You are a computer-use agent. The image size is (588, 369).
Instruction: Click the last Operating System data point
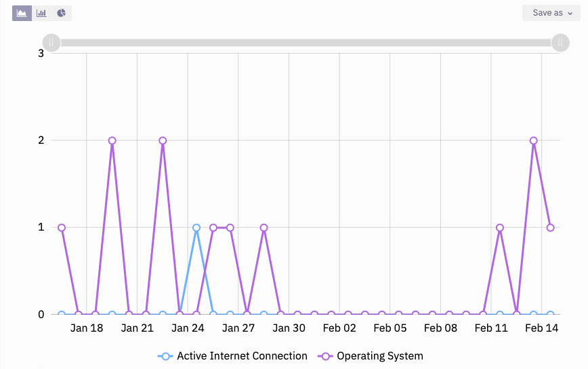(x=551, y=228)
